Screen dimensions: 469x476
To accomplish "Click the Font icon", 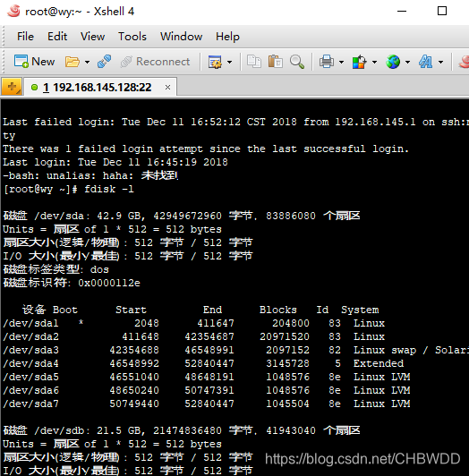I will coord(425,62).
